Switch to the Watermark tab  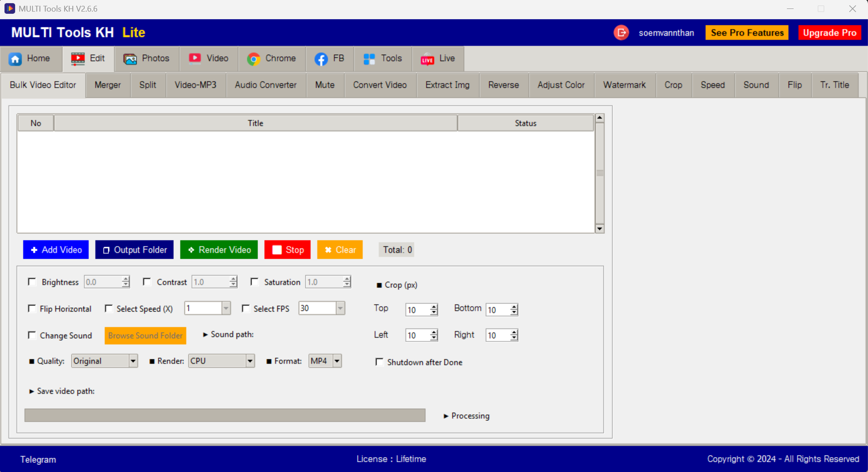coord(624,85)
